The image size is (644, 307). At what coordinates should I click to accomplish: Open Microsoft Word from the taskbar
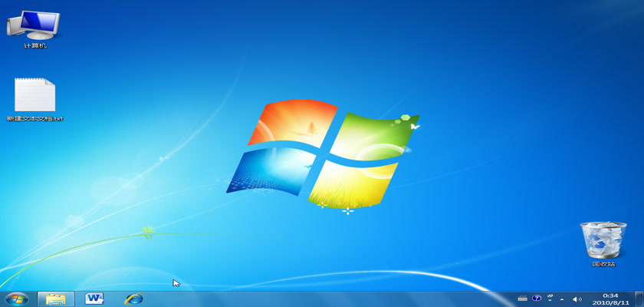(94, 299)
